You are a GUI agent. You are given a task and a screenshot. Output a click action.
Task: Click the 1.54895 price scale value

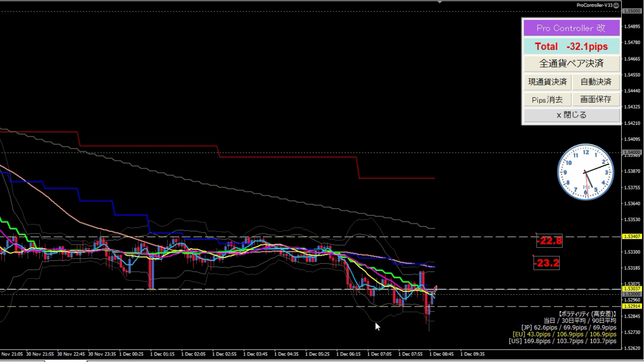tap(632, 26)
